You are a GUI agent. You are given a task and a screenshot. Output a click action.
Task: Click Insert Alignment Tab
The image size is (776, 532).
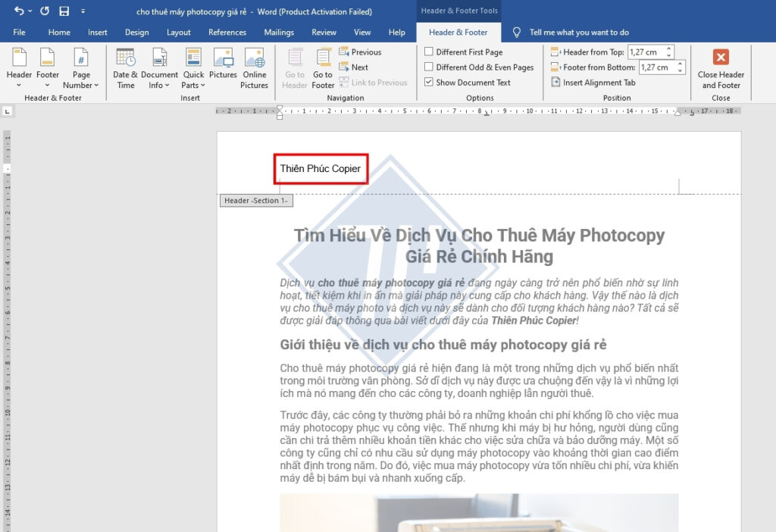tap(593, 83)
